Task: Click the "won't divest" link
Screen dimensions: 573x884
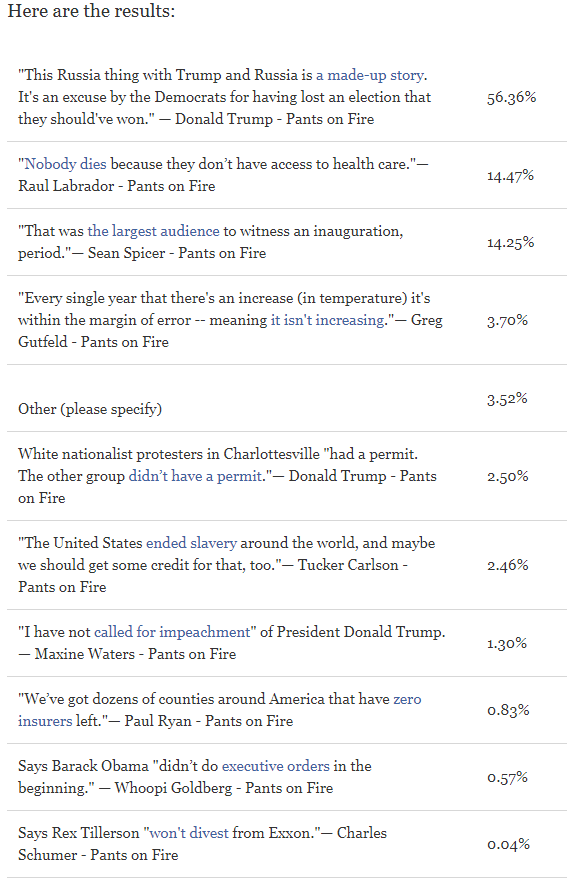Action: click(188, 833)
